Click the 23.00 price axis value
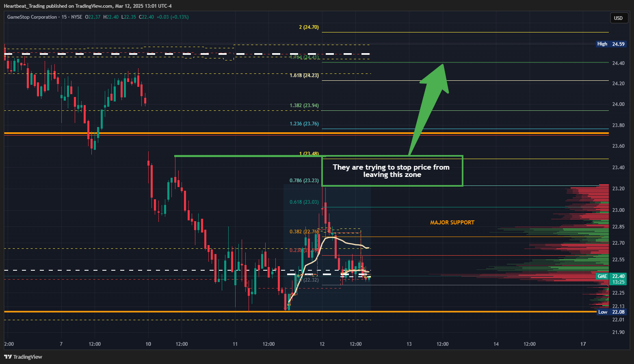Screen dimensions: 634x364 point(618,210)
